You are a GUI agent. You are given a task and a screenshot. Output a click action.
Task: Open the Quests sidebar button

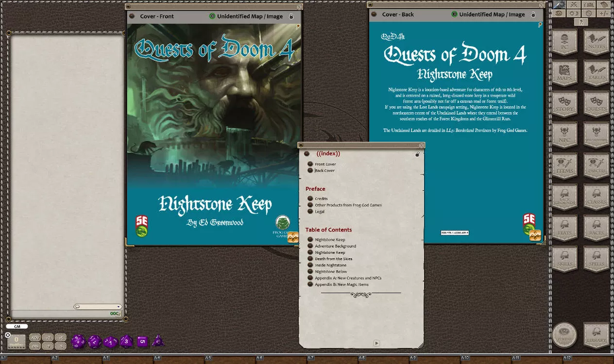(597, 104)
